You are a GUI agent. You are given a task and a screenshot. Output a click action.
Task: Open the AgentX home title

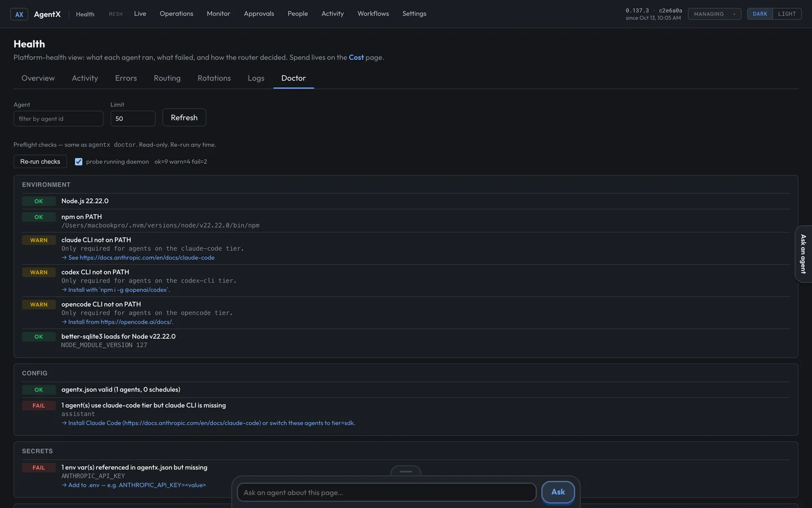[x=47, y=14]
